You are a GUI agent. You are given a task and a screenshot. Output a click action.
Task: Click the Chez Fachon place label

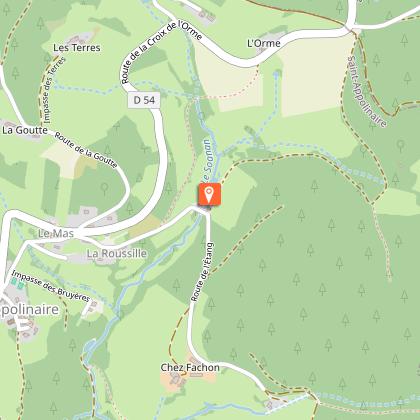tap(190, 367)
